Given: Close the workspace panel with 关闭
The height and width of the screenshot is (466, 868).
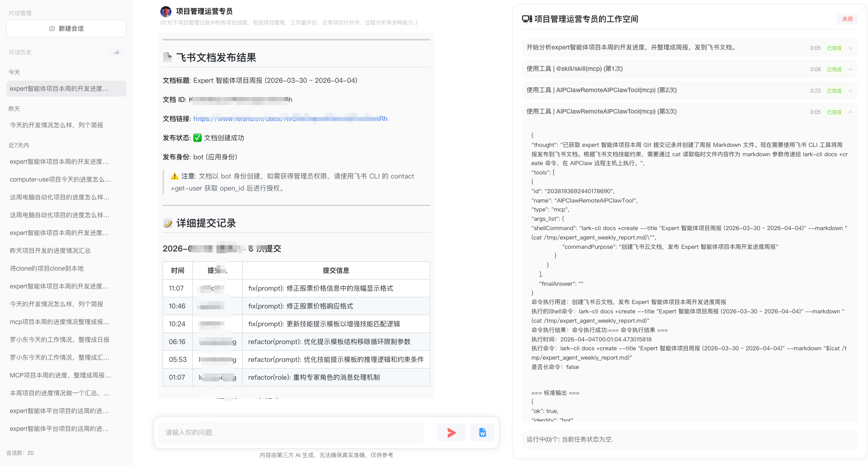Looking at the screenshot, I should point(847,19).
